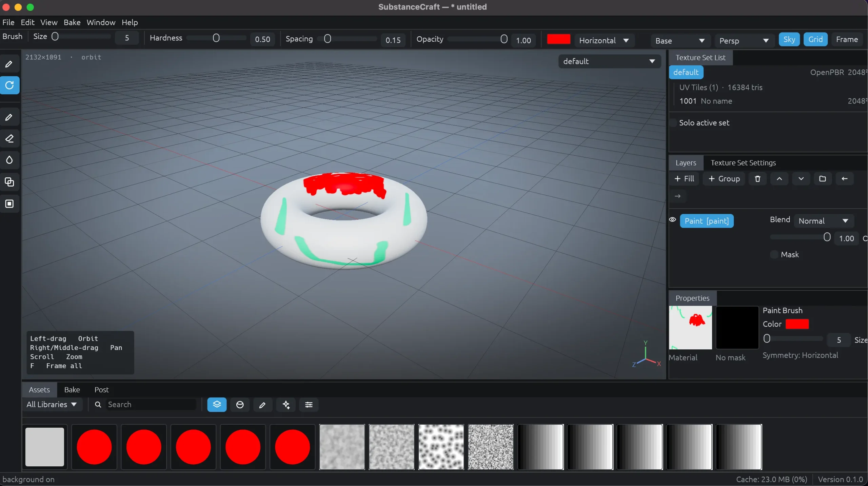Click the Frame button

(847, 39)
